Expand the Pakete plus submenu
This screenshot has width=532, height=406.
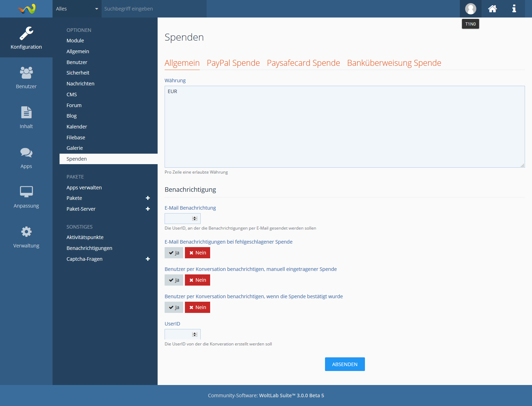148,198
